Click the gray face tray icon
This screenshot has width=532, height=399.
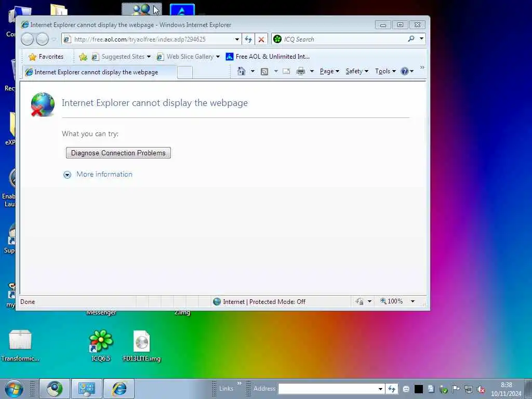click(406, 389)
